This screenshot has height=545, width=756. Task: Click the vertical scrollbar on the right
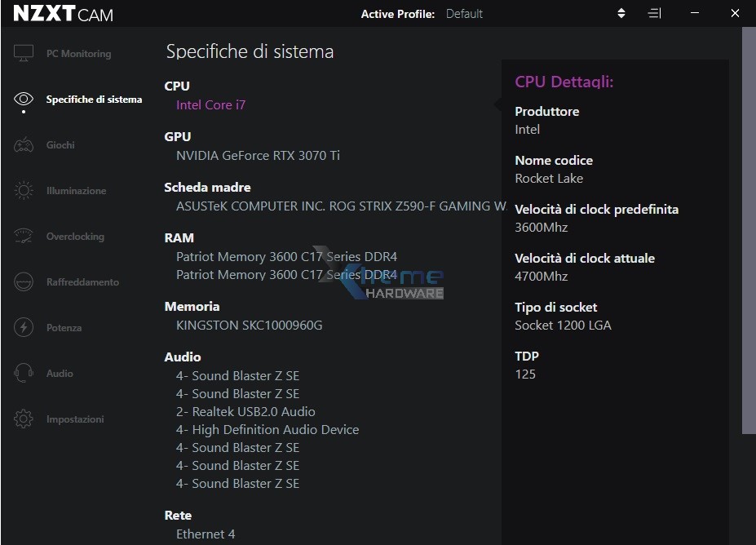coord(748,228)
